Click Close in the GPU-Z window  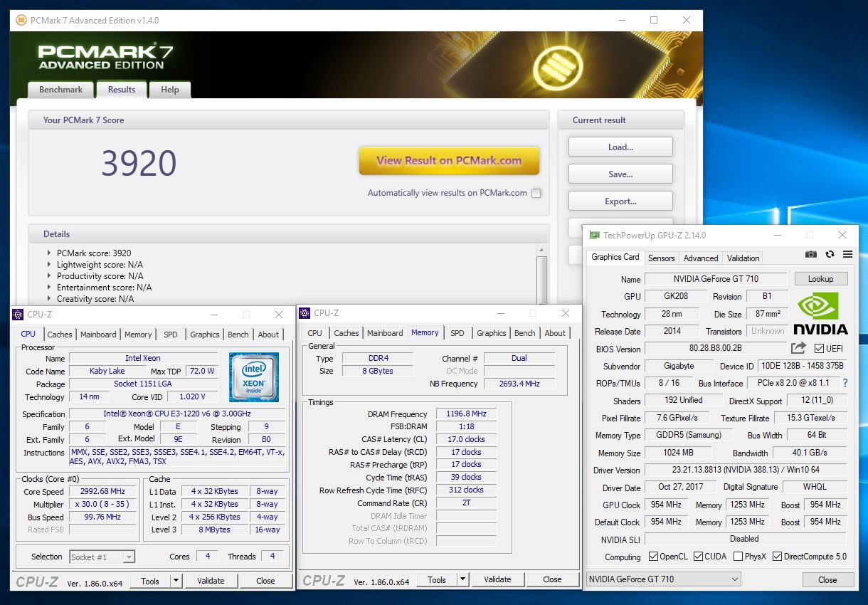click(x=827, y=579)
